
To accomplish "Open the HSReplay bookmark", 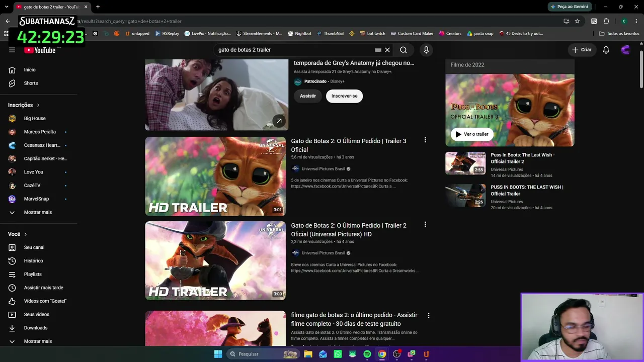I will (168, 34).
